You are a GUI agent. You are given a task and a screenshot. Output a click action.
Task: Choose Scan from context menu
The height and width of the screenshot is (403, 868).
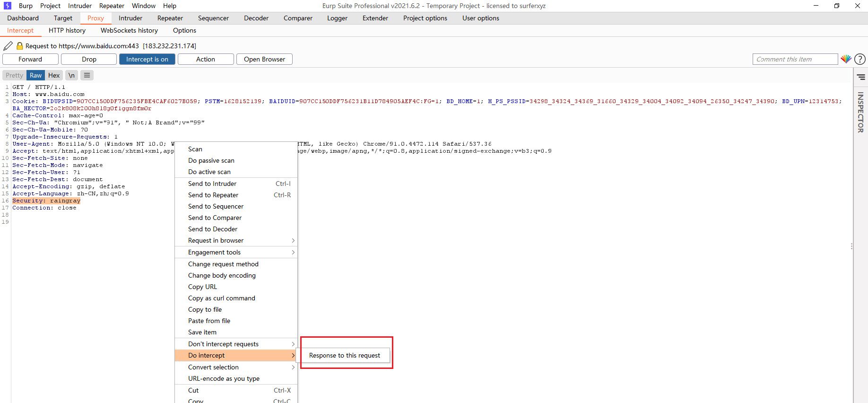point(236,149)
